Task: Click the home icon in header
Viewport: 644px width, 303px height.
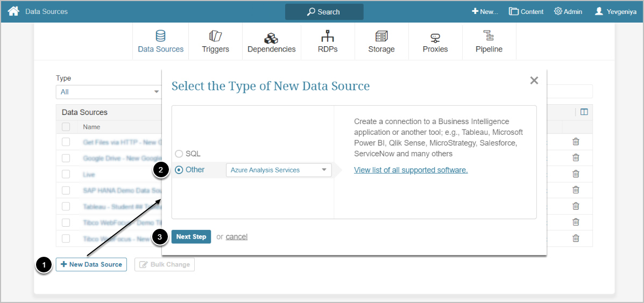Action: pos(13,11)
